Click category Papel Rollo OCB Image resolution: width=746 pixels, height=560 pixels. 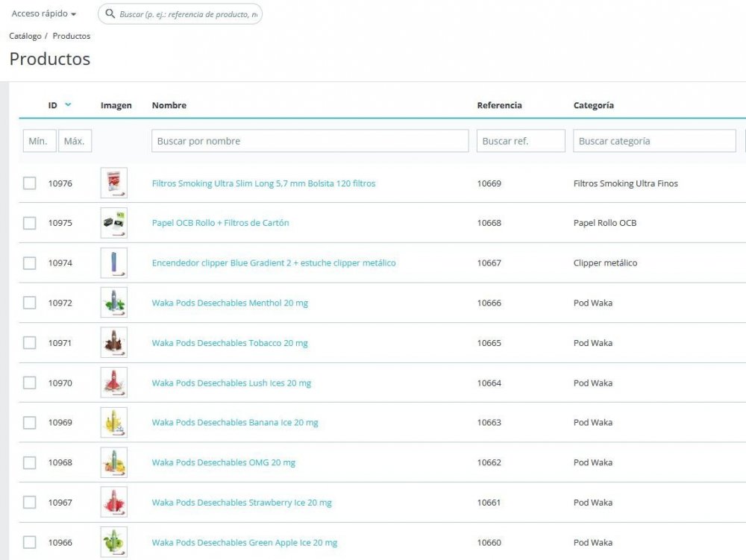605,223
